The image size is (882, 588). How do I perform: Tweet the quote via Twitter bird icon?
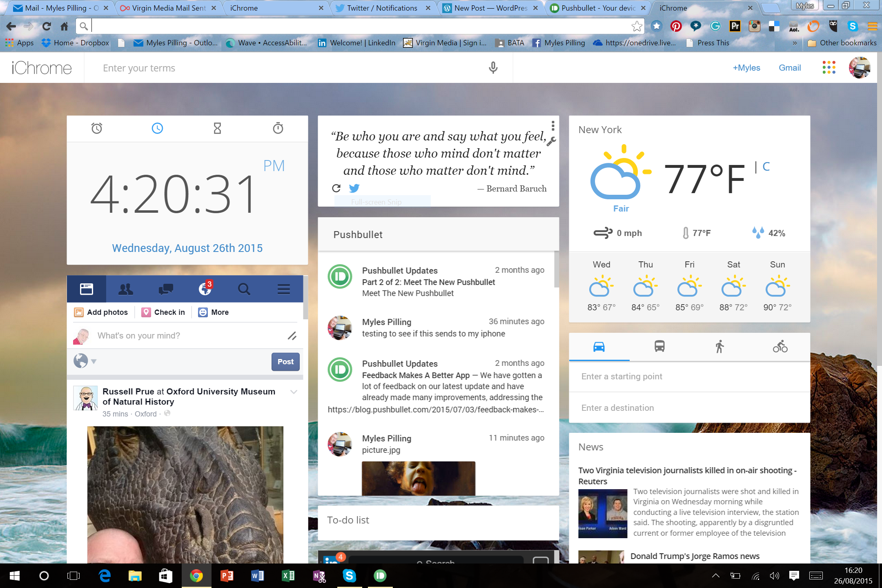[354, 188]
